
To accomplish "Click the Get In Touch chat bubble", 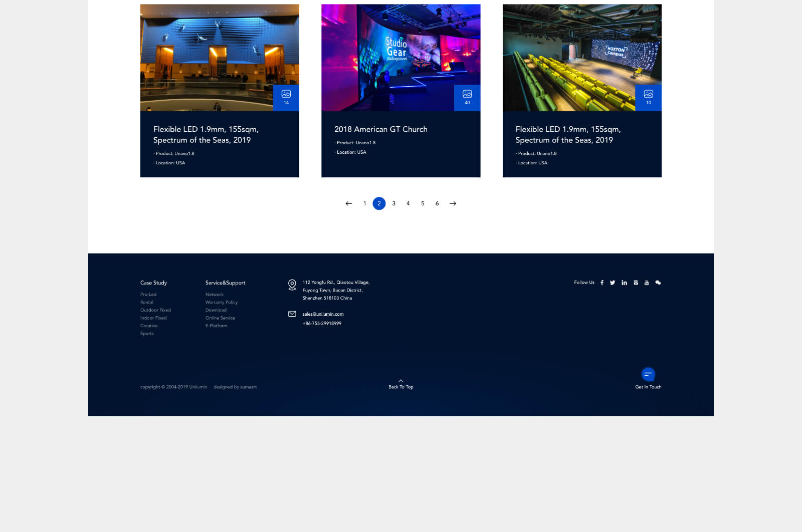I will pos(648,374).
